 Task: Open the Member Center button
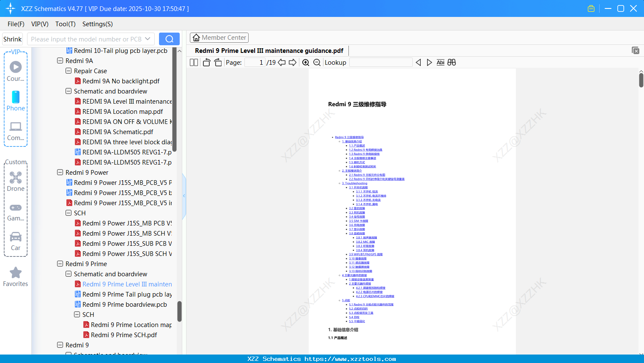[219, 38]
